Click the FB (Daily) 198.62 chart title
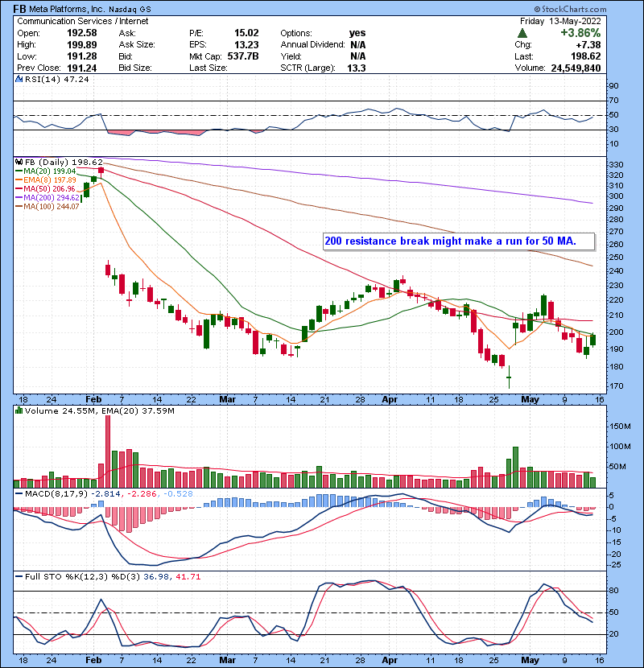644x668 pixels. coord(64,162)
